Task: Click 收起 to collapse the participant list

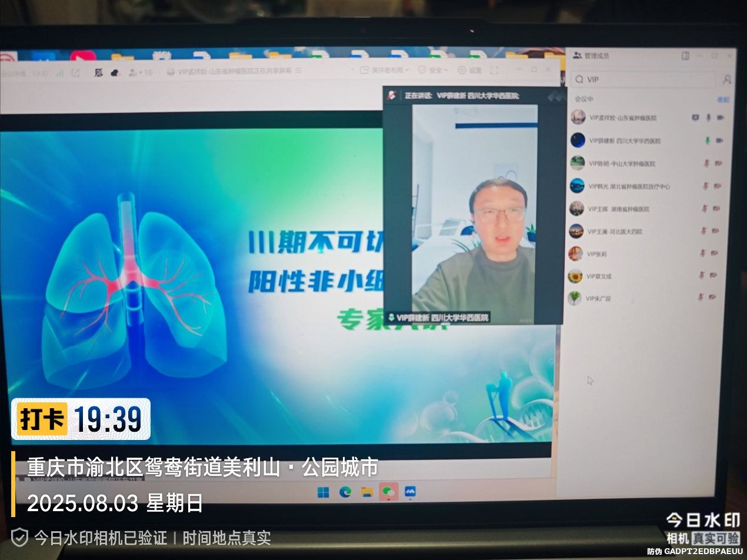Action: pos(723,100)
